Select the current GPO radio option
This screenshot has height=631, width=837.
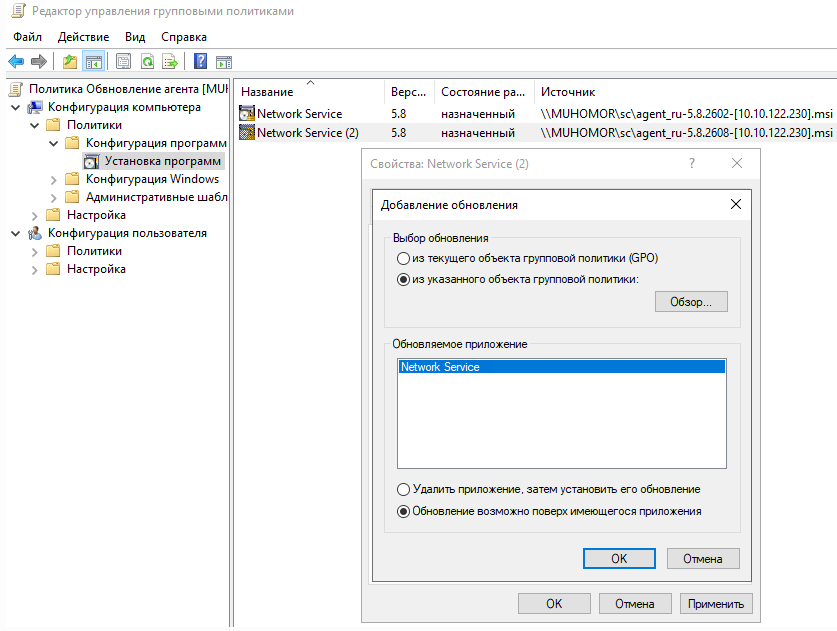pyautogui.click(x=403, y=258)
